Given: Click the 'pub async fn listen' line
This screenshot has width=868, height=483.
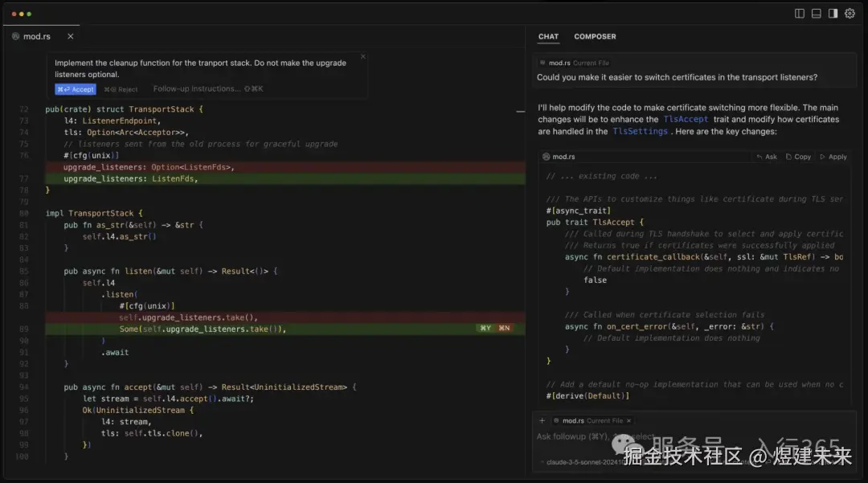Looking at the screenshot, I should (170, 271).
